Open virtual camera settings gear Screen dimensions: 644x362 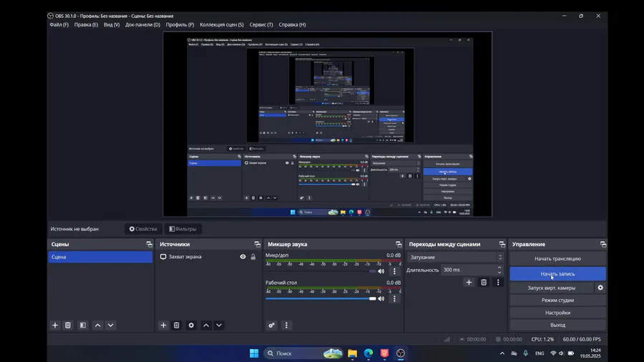pos(600,288)
